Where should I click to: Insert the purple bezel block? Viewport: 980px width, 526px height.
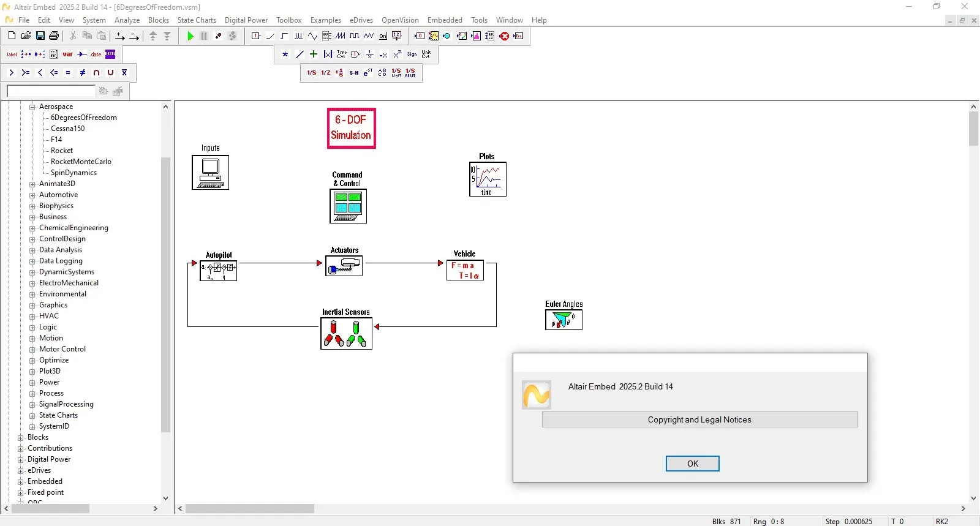(x=110, y=54)
